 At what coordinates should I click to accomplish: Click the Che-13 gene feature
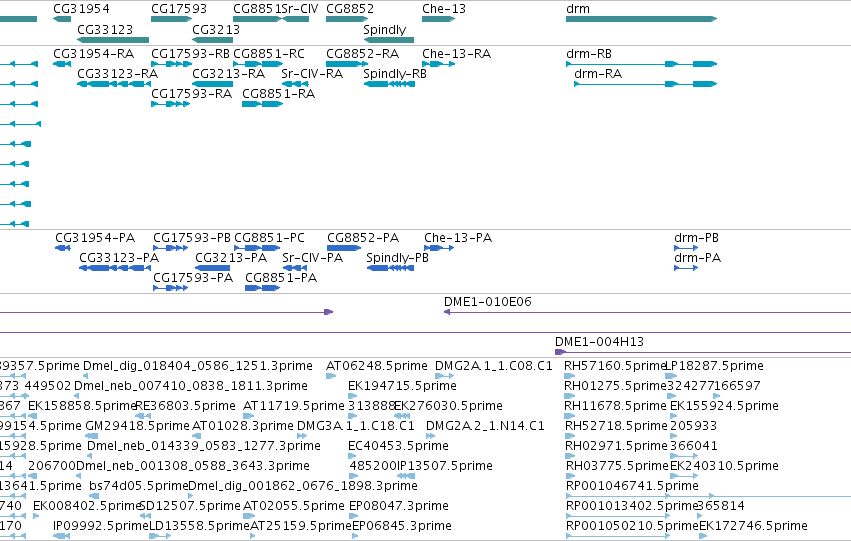tap(439, 19)
